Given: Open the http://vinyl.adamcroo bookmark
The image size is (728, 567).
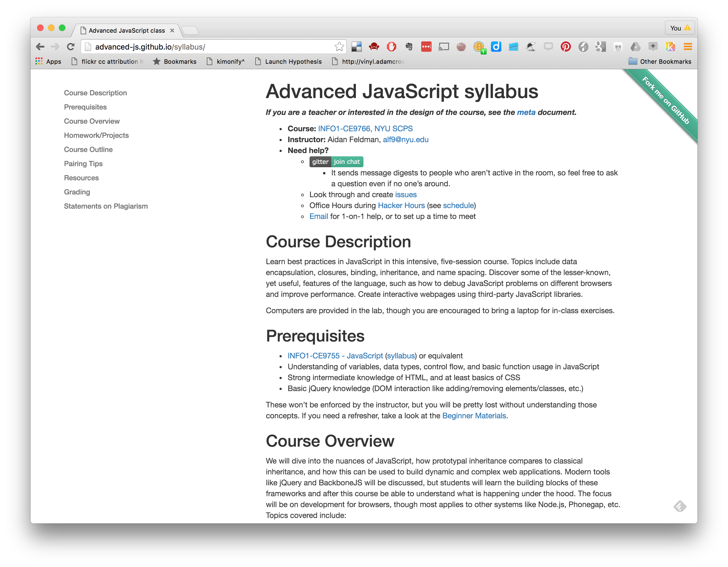Looking at the screenshot, I should point(368,61).
